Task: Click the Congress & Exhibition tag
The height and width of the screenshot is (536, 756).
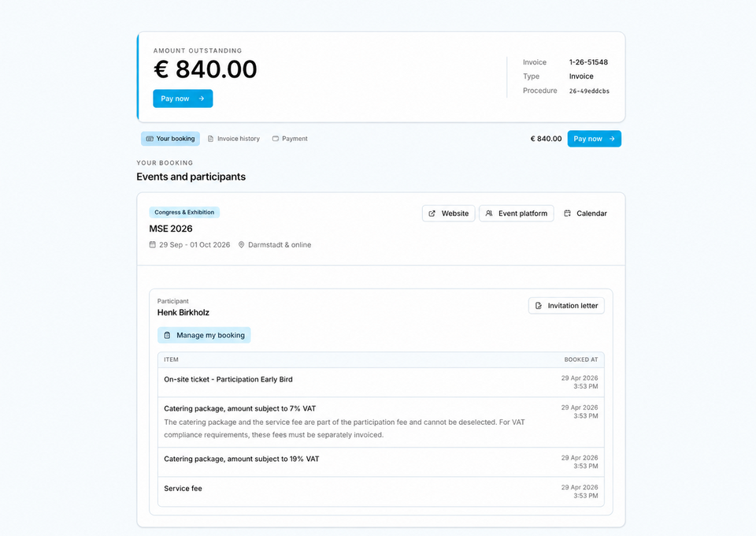Action: [x=184, y=212]
